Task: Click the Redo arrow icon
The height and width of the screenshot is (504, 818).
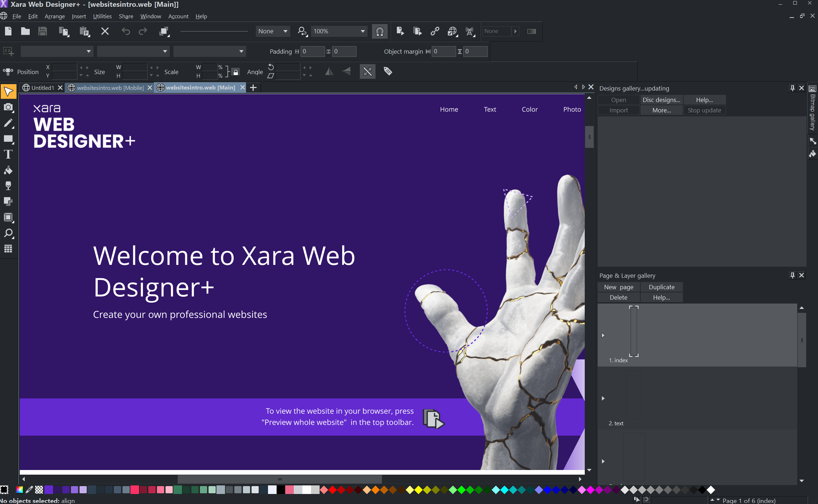Action: tap(143, 31)
